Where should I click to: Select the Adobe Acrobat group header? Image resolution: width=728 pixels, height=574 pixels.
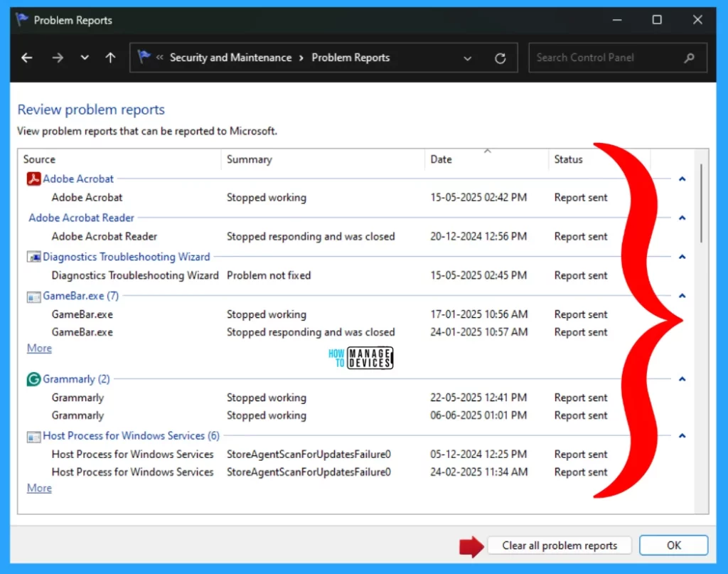coord(78,179)
